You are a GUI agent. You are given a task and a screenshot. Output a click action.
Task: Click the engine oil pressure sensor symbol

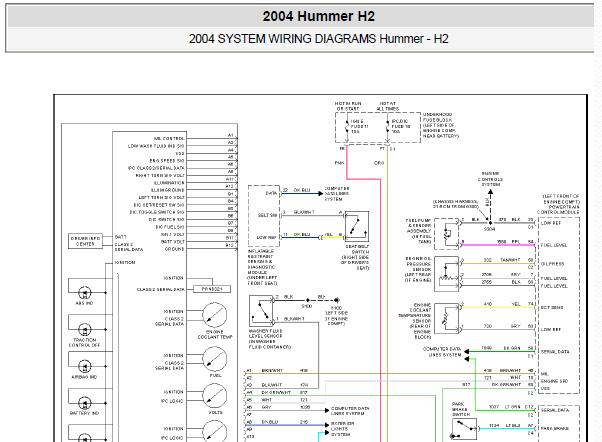coord(447,272)
